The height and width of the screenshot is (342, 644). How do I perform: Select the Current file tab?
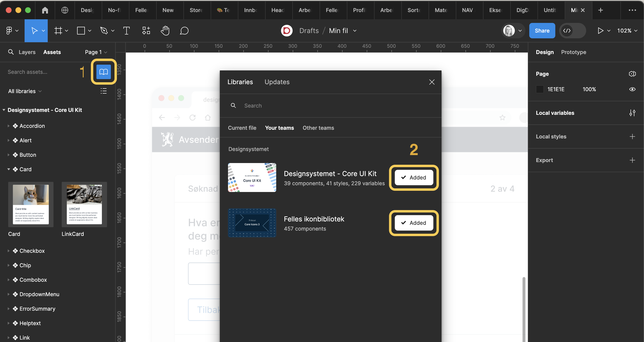point(242,128)
